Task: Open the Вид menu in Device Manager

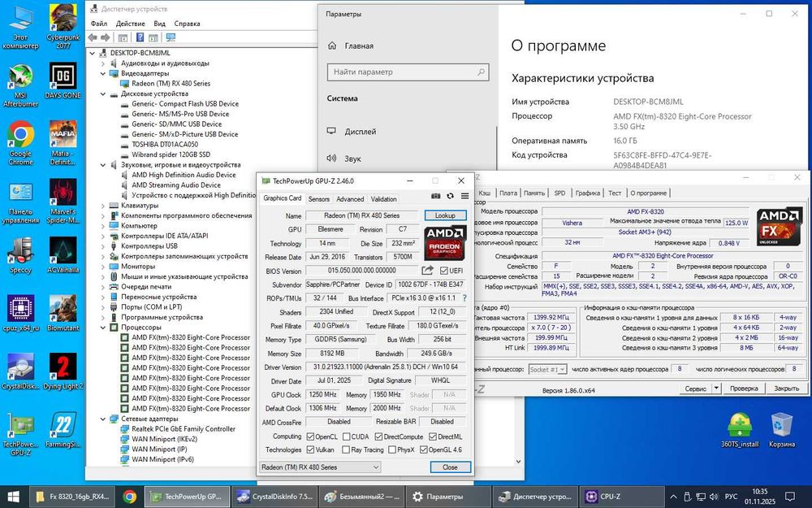Action: point(159,24)
